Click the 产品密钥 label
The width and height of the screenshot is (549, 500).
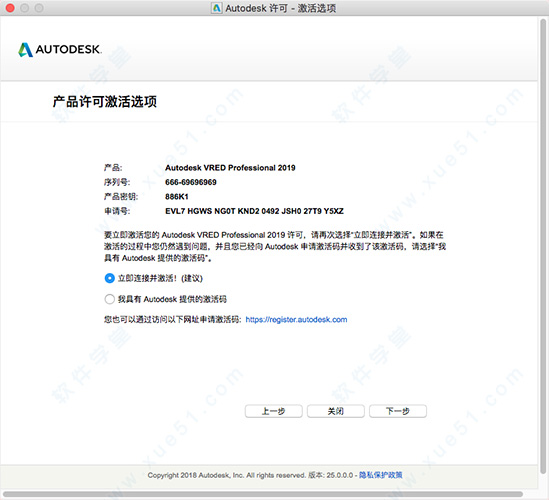(121, 197)
